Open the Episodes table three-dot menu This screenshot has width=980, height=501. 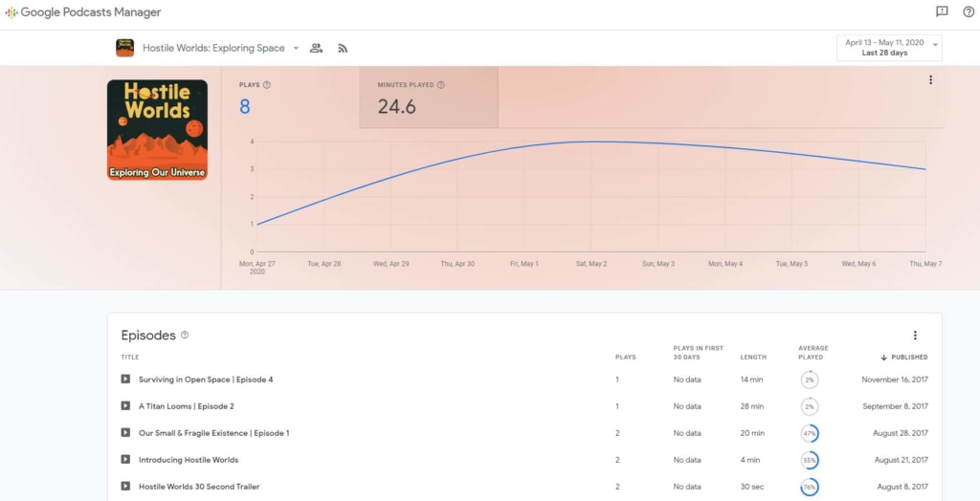[915, 336]
